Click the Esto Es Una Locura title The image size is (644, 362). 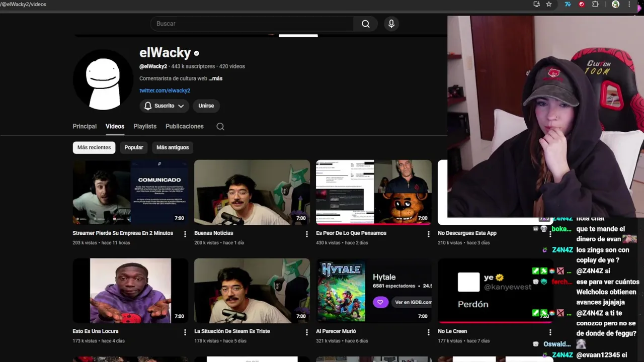coord(96,331)
